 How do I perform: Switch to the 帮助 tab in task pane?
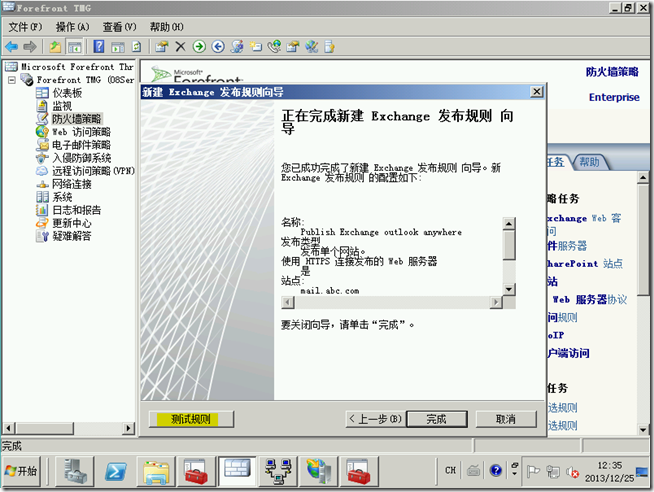click(589, 162)
